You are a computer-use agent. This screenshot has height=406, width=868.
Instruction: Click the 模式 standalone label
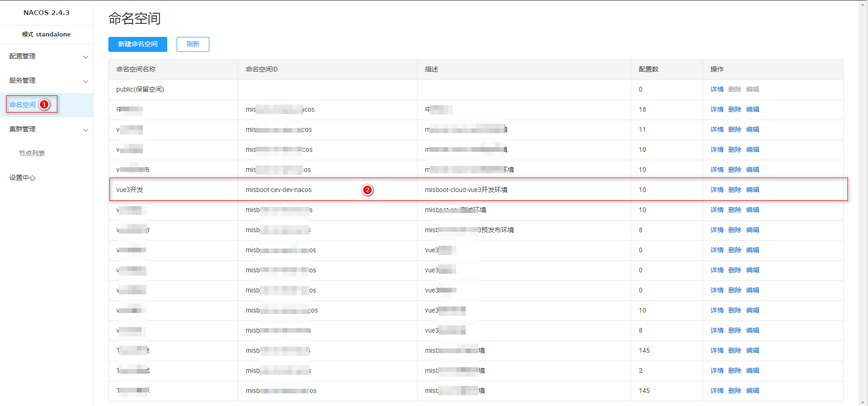(x=46, y=34)
